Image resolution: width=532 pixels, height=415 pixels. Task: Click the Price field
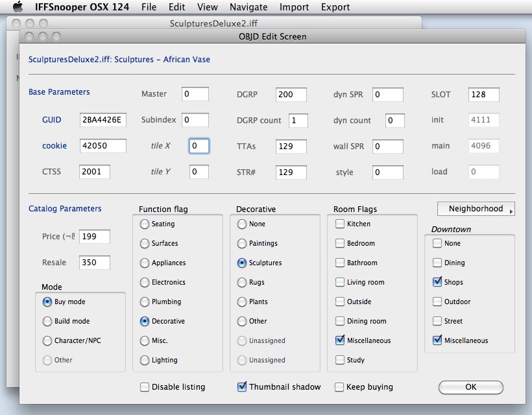(95, 237)
